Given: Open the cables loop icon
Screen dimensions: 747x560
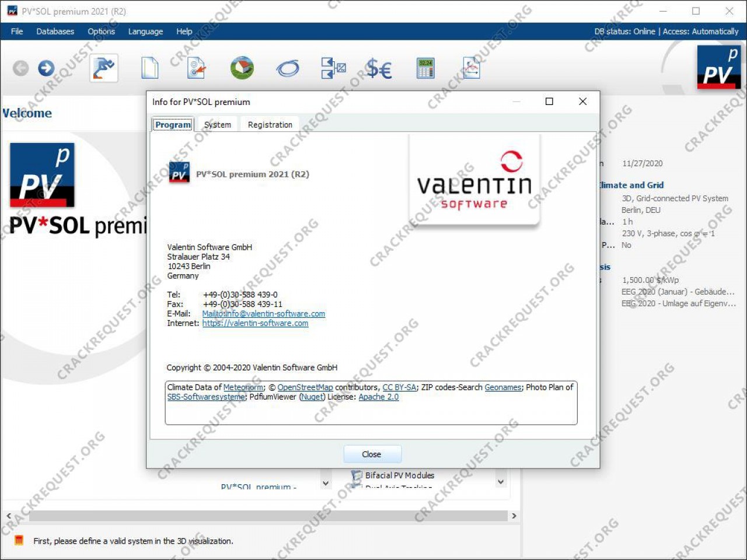Looking at the screenshot, I should click(288, 69).
